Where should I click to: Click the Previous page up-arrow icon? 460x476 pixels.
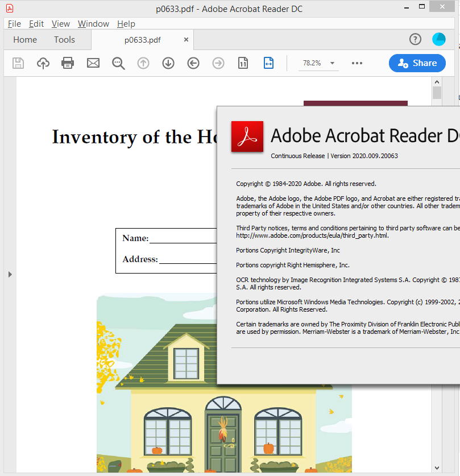tap(143, 63)
